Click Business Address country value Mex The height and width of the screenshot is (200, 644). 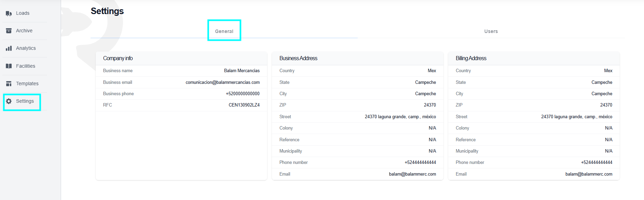point(432,71)
